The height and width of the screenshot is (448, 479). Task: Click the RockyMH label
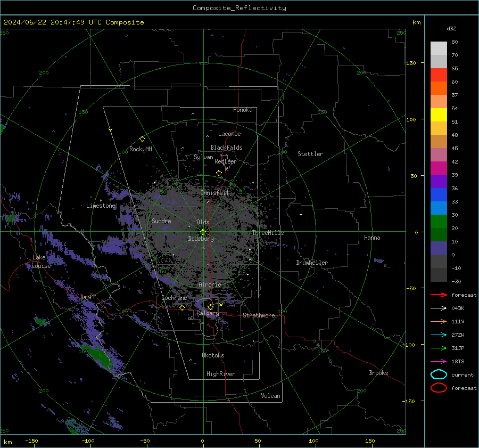pos(141,149)
